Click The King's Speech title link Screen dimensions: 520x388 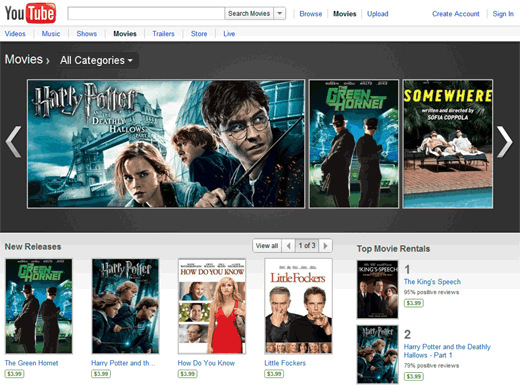click(x=432, y=282)
